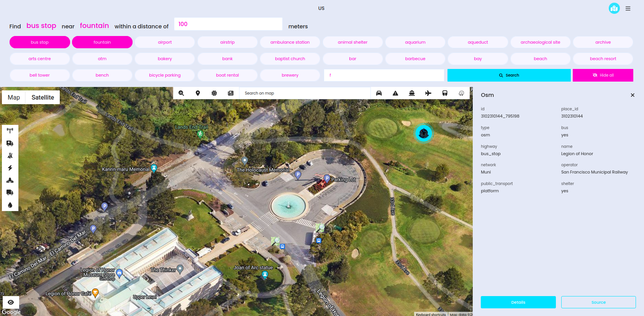The height and width of the screenshot is (316, 644).
Task: Select the atm tag
Action: point(102,59)
